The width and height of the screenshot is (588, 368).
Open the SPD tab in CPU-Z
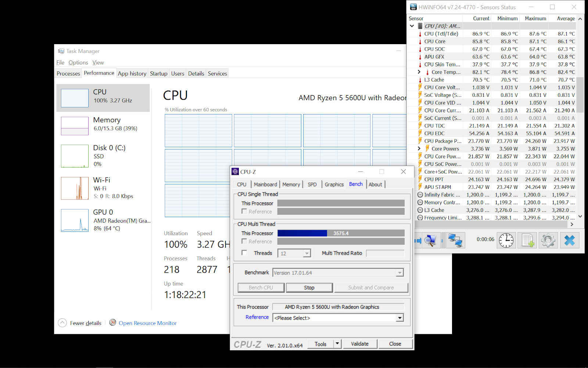[x=312, y=184]
